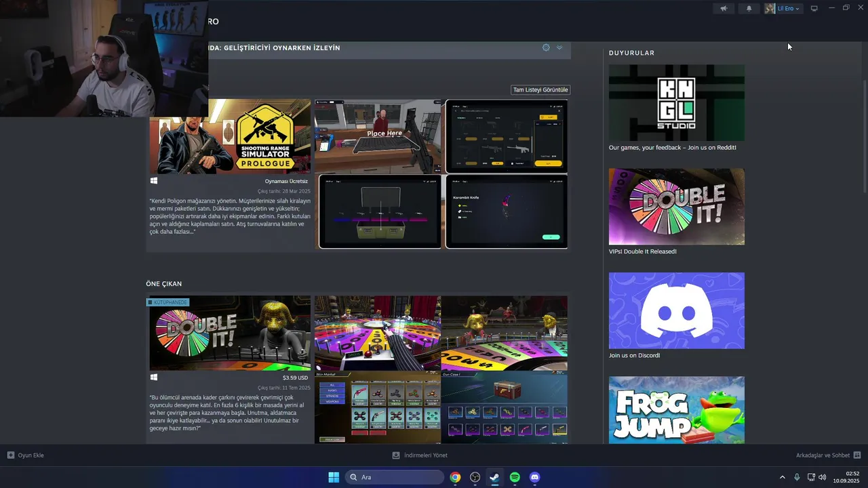View Double It! Skin Market screenshot
Image resolution: width=868 pixels, height=488 pixels.
378,407
